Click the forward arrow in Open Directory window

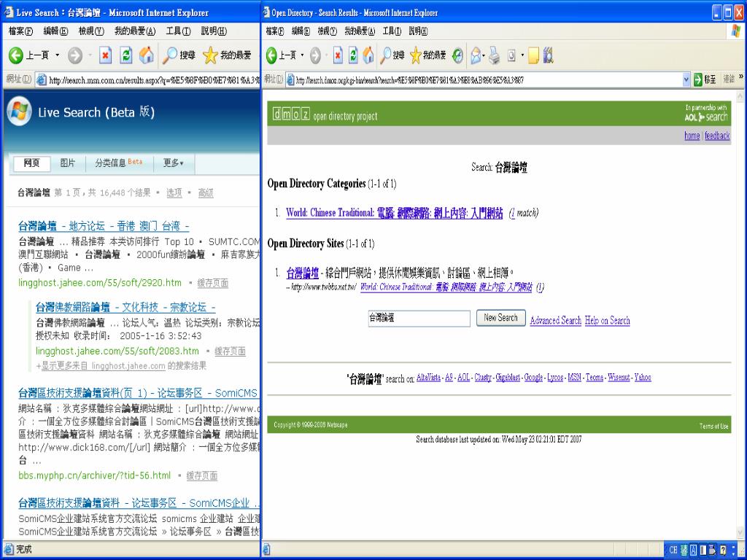click(x=315, y=55)
